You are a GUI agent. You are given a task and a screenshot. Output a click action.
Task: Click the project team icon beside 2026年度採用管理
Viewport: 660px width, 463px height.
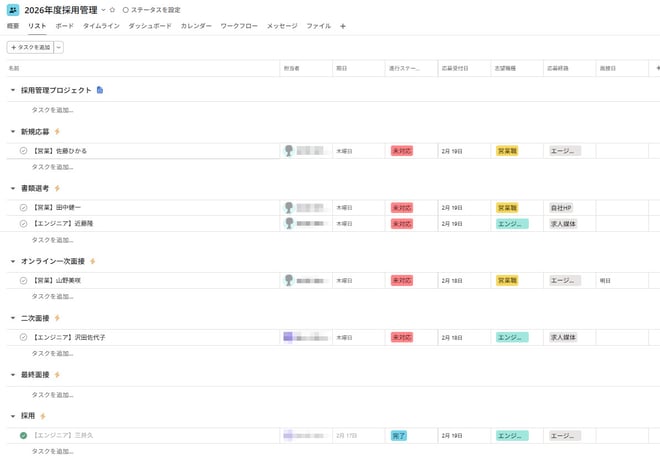pos(13,9)
